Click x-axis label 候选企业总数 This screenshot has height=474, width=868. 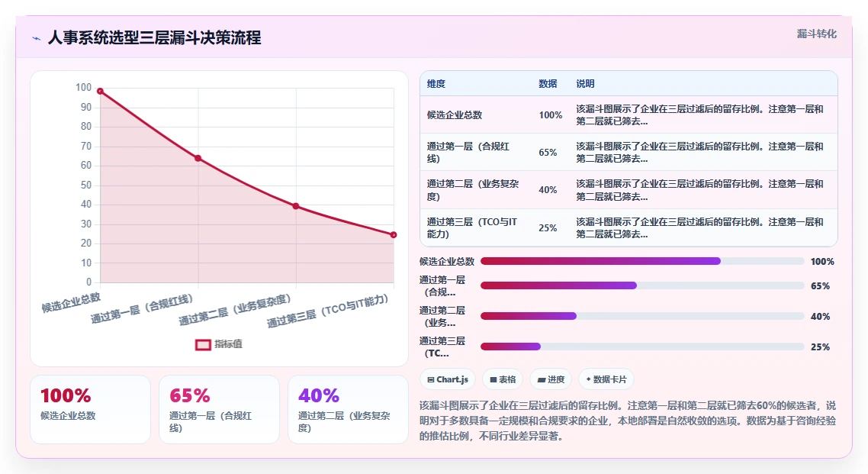pos(72,302)
